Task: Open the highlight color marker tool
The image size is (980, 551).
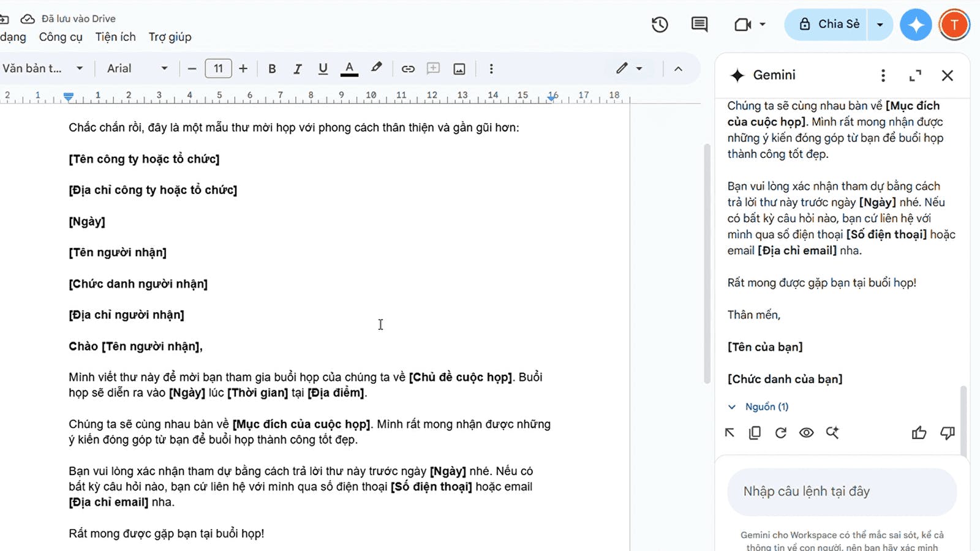Action: tap(376, 68)
